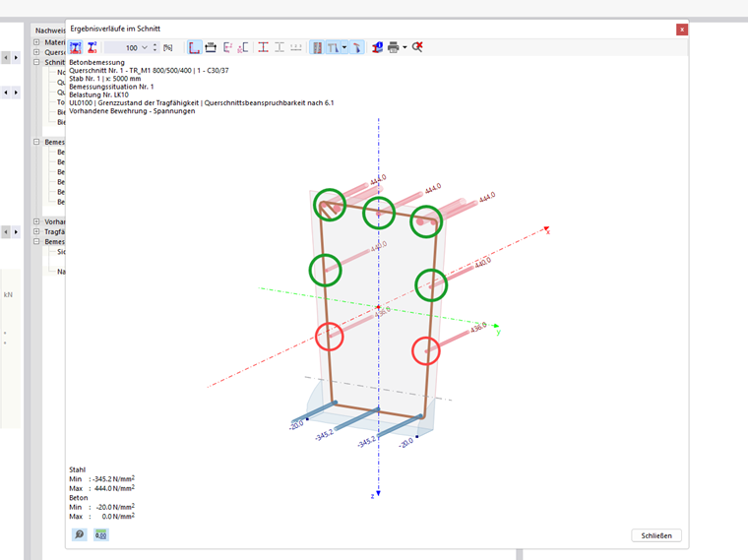
Task: Expand the Vorhar tree node
Action: 36,221
